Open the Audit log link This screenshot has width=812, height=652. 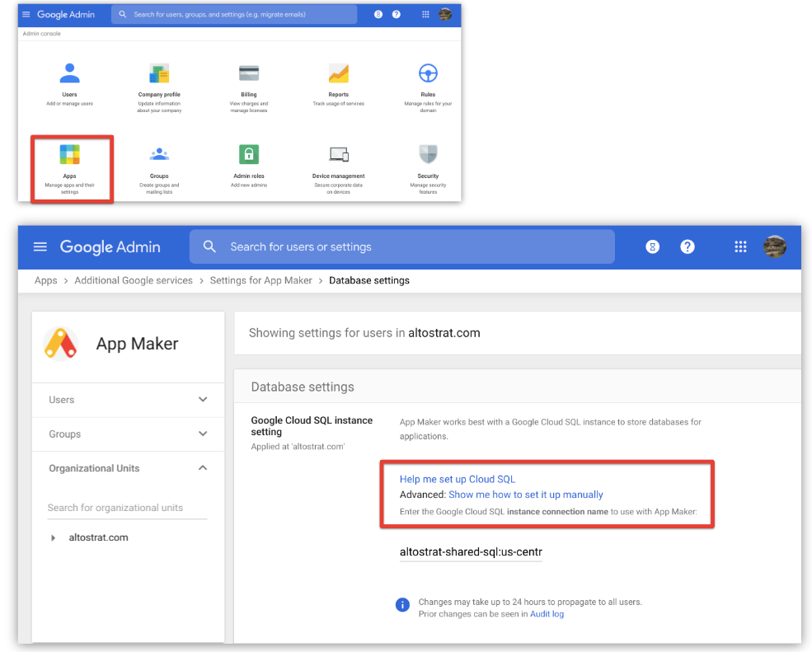click(547, 614)
